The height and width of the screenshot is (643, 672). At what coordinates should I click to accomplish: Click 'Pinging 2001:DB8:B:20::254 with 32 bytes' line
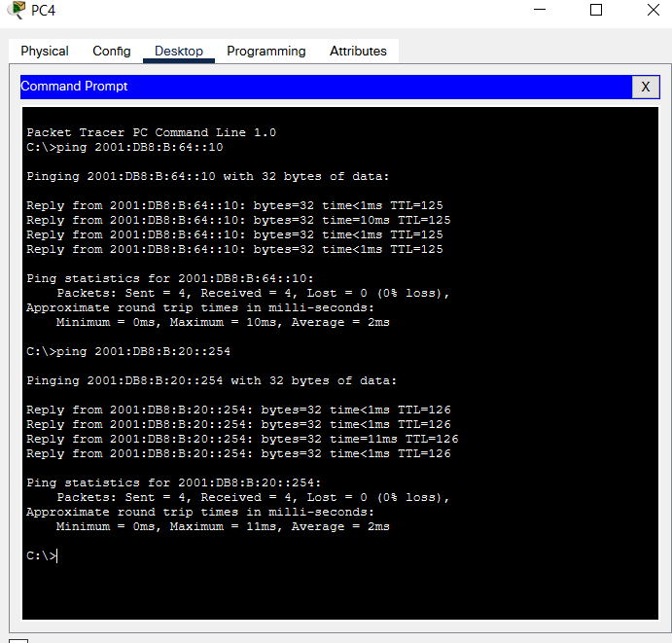[212, 380]
